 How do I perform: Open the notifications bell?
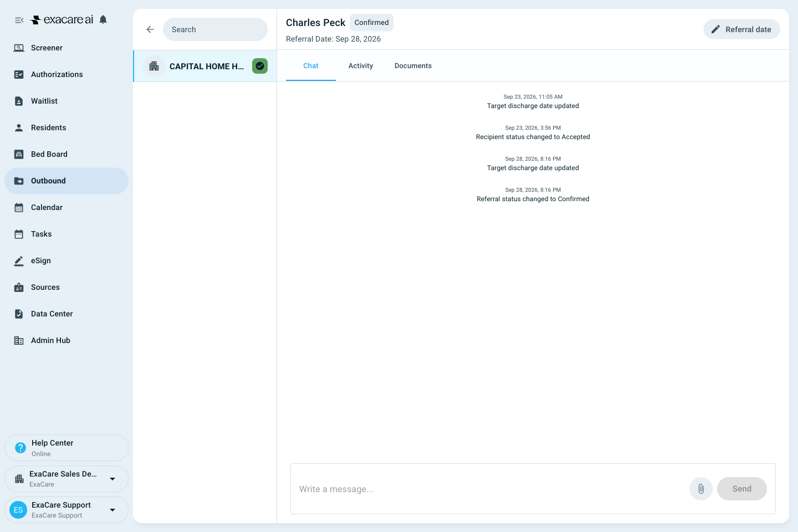pyautogui.click(x=103, y=19)
